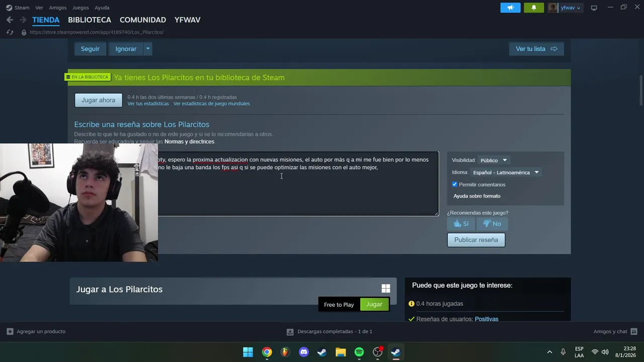The image size is (644, 362).
Task: Open the announcements megaphone button
Action: coord(510,8)
